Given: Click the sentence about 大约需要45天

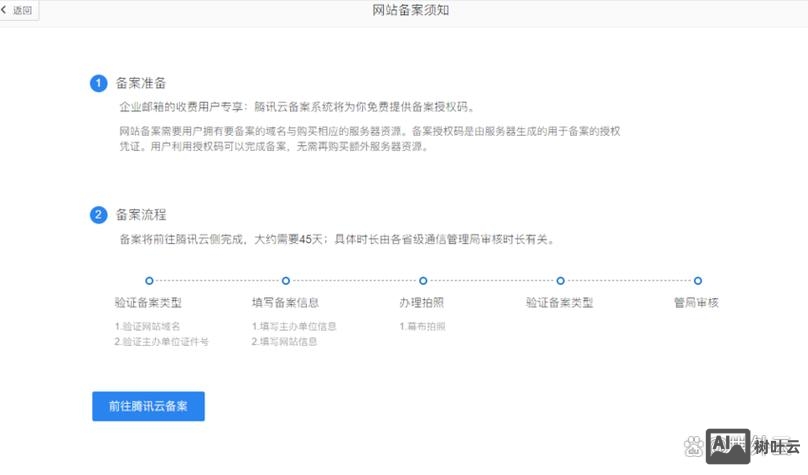Looking at the screenshot, I should tap(337, 240).
